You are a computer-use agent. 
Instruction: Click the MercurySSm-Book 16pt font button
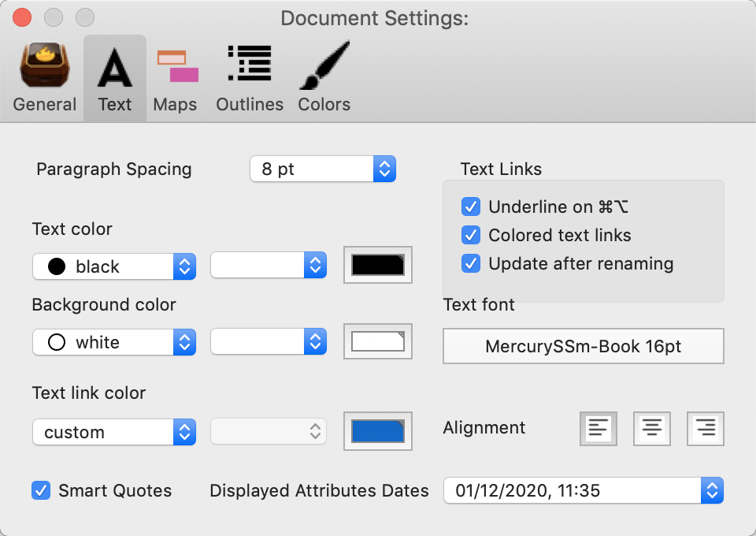[583, 345]
